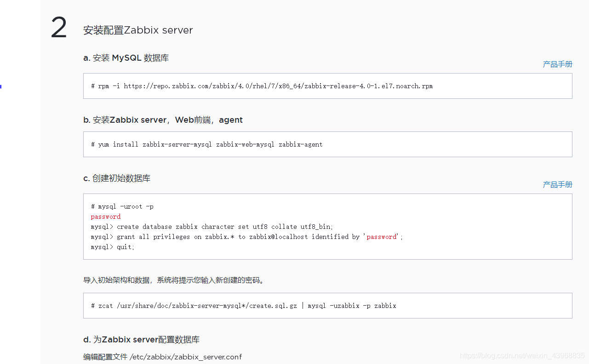
Task: Click the text 编辑配置文件 /etc/zabbix/zabbix_server.conf
Action: [162, 357]
